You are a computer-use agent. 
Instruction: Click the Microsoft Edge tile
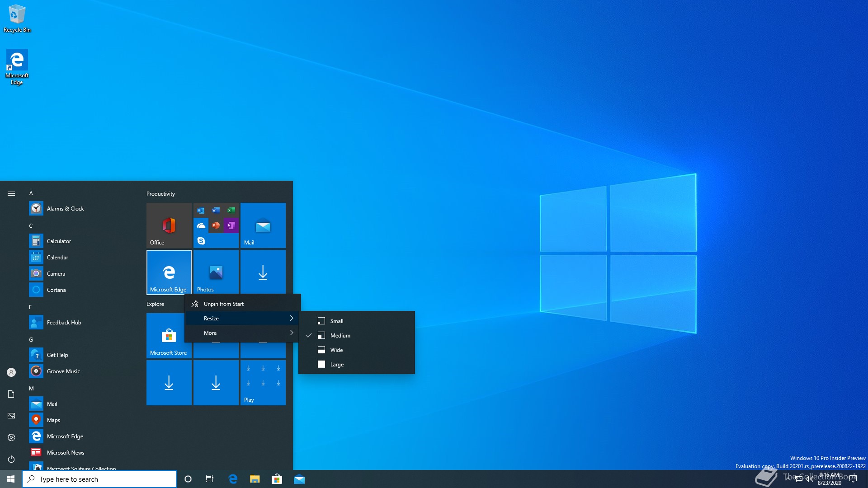[169, 272]
